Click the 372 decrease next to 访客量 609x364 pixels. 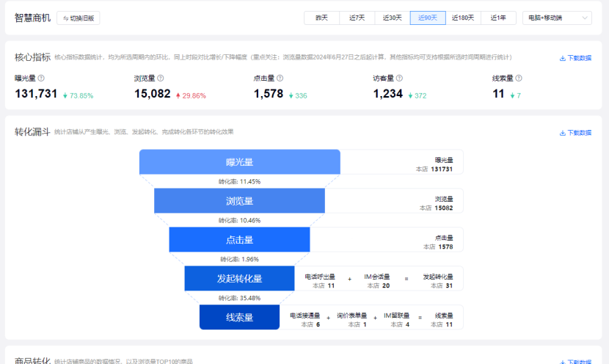(417, 95)
